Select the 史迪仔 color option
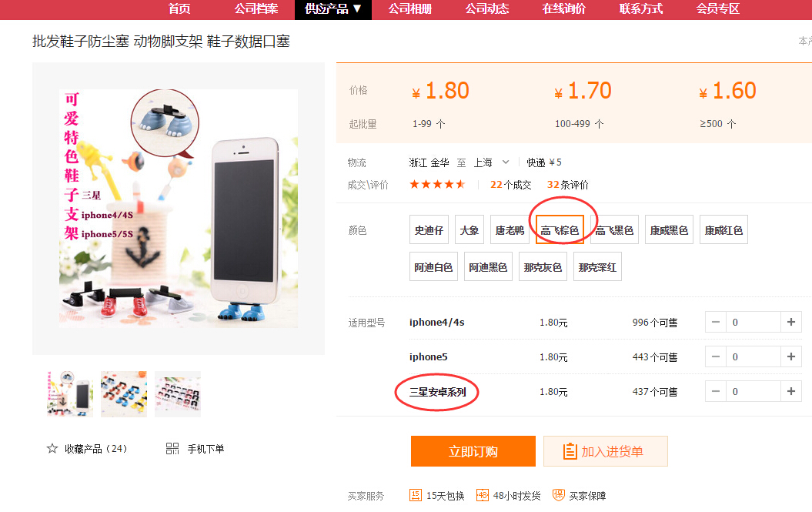This screenshot has width=812, height=512. [x=429, y=229]
